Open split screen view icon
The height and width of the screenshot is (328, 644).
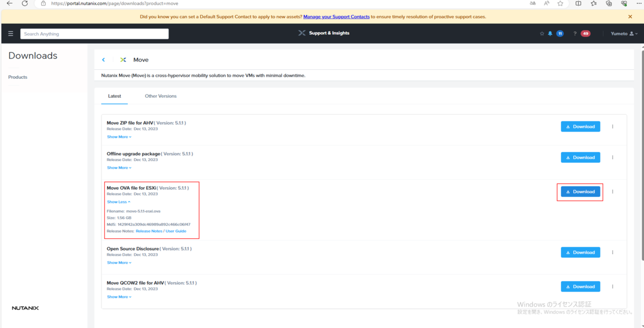tap(578, 3)
